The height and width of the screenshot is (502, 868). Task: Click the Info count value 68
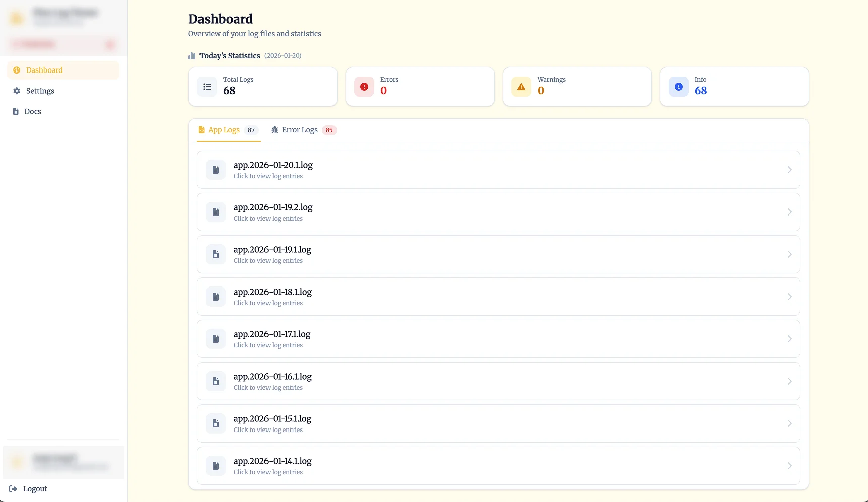pyautogui.click(x=701, y=91)
